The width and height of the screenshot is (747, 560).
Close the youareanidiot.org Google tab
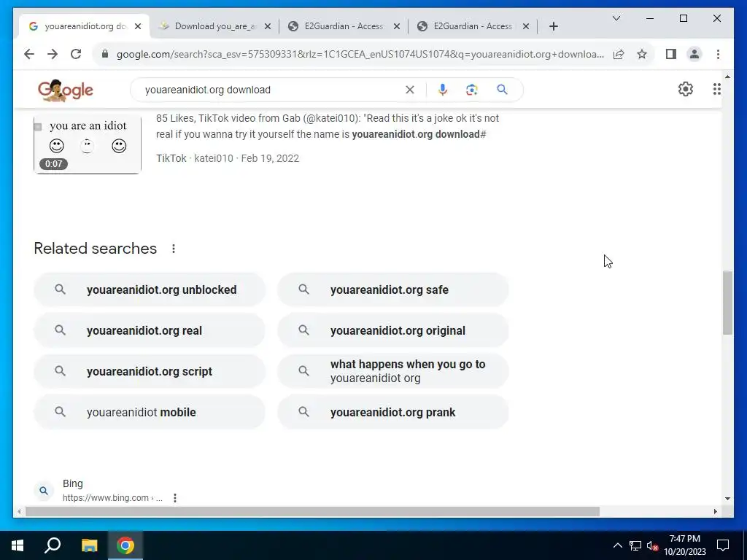click(x=138, y=27)
